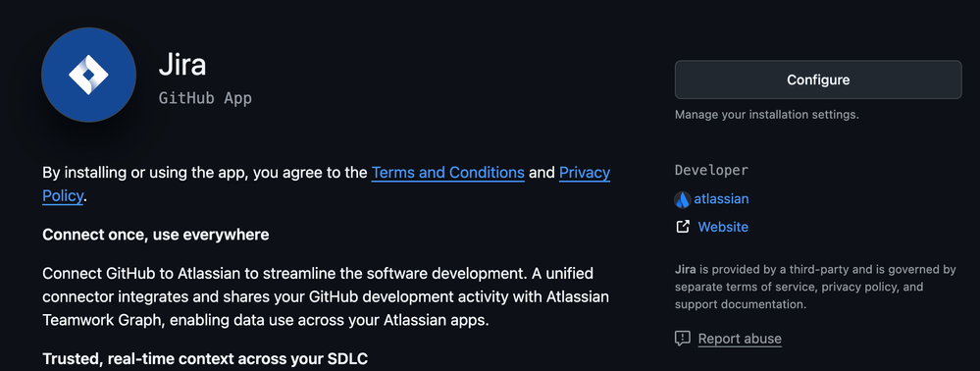This screenshot has height=371, width=980.
Task: Click the third-party terms of service notice
Action: tap(815, 288)
